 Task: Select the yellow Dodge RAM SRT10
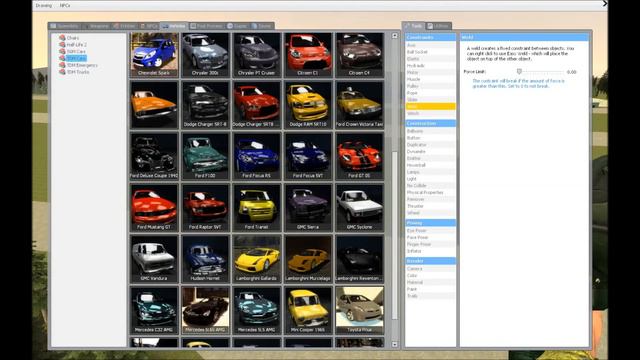tap(308, 105)
